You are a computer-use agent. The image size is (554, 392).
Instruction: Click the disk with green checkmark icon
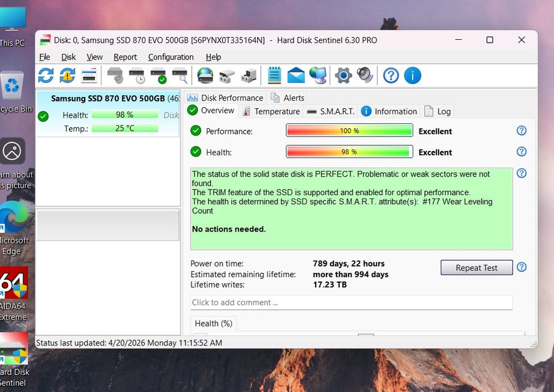click(x=158, y=75)
